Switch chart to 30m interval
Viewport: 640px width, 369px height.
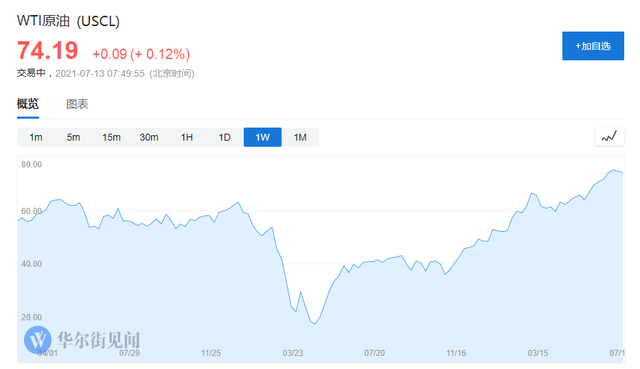pyautogui.click(x=149, y=137)
